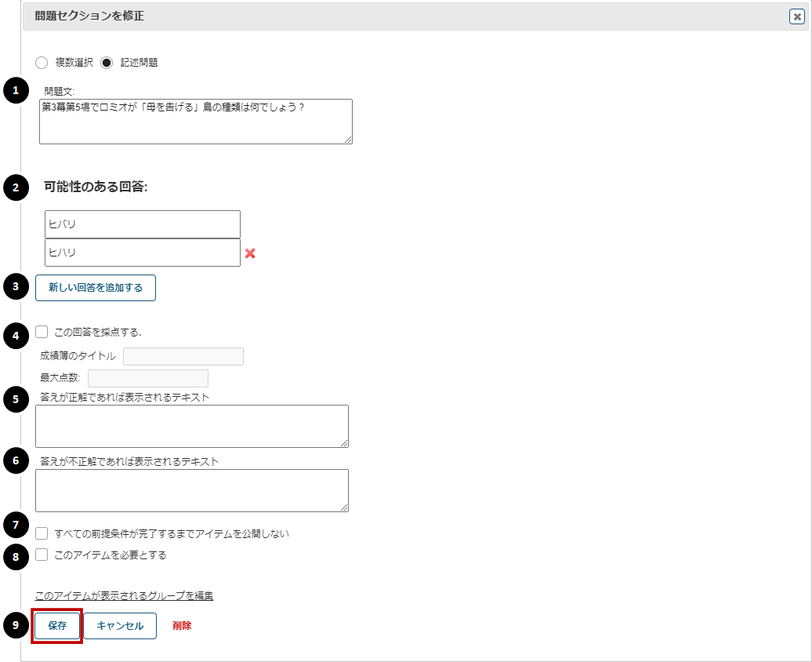Click the 成績簿のタイトル input field
812x662 pixels.
183,357
